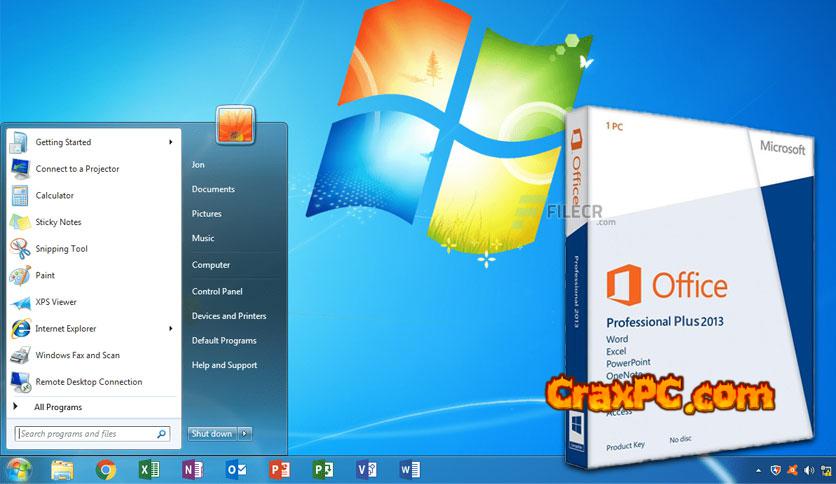This screenshot has width=836, height=484.
Task: Launch OneNote from the taskbar
Action: (x=192, y=470)
